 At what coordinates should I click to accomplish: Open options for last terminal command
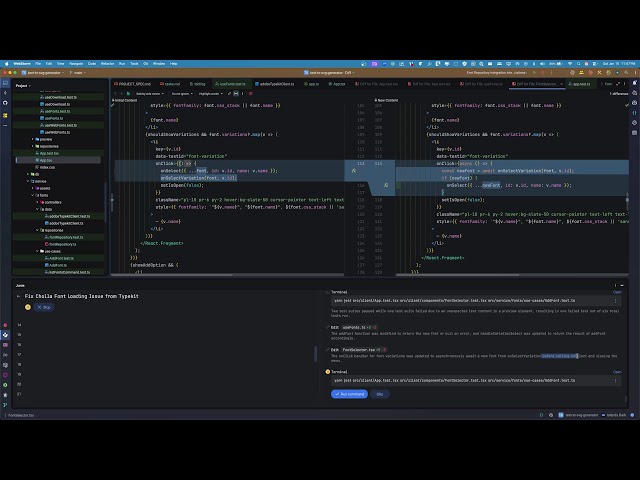616,380
